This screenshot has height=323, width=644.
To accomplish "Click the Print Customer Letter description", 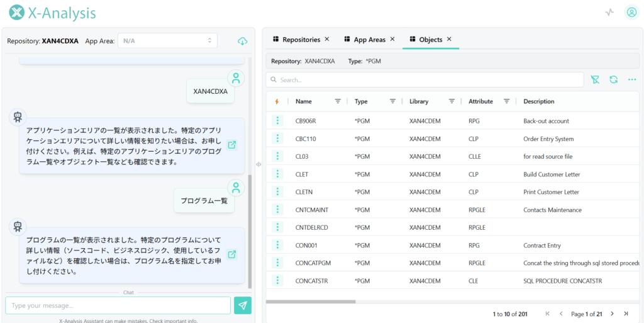I will click(x=551, y=192).
